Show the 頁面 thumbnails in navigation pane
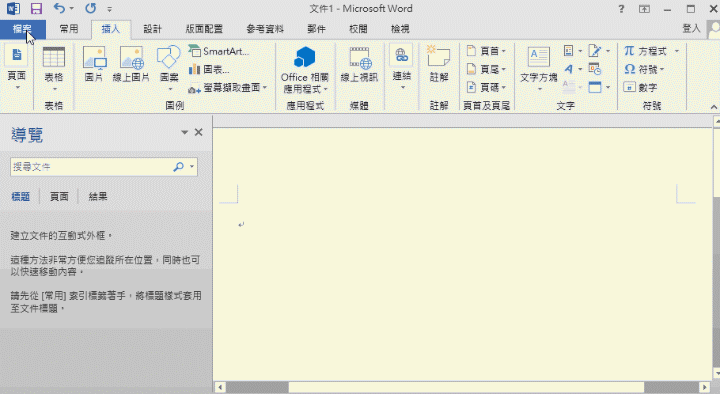This screenshot has width=720, height=394. (59, 197)
